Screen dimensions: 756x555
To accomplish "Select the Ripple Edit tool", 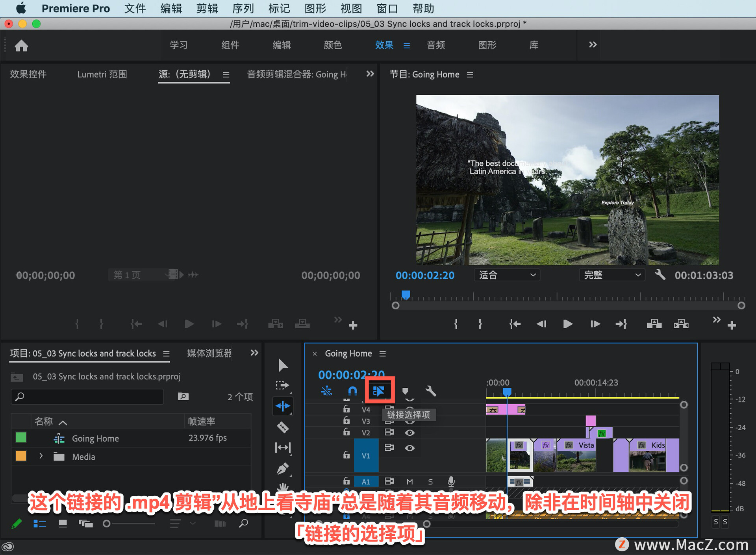I will click(x=283, y=406).
